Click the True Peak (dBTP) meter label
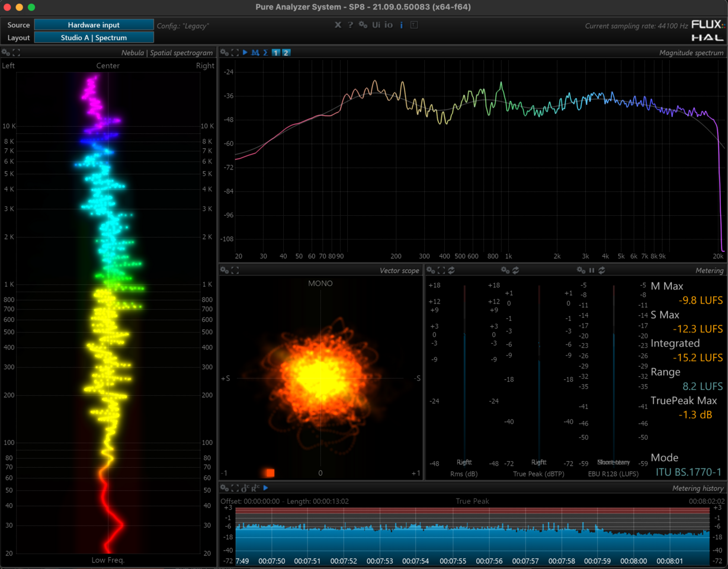 [538, 474]
